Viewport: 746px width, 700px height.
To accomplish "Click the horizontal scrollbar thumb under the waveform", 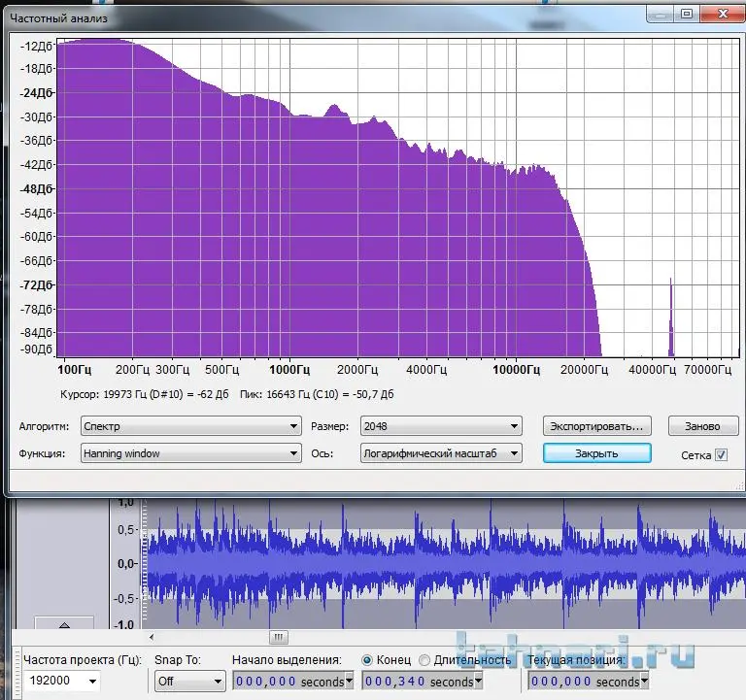I will (279, 638).
